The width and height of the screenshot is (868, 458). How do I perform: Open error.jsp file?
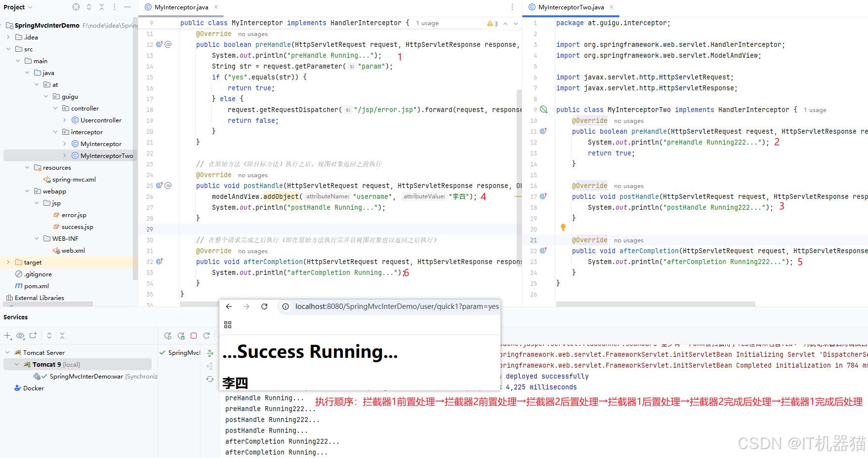[x=74, y=215]
